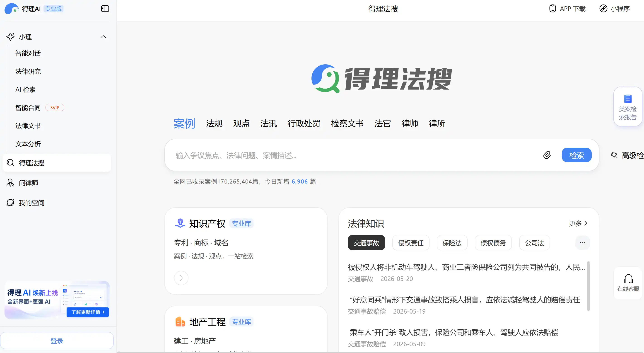This screenshot has width=644, height=353.
Task: Select the 法官 search tab
Action: [383, 123]
